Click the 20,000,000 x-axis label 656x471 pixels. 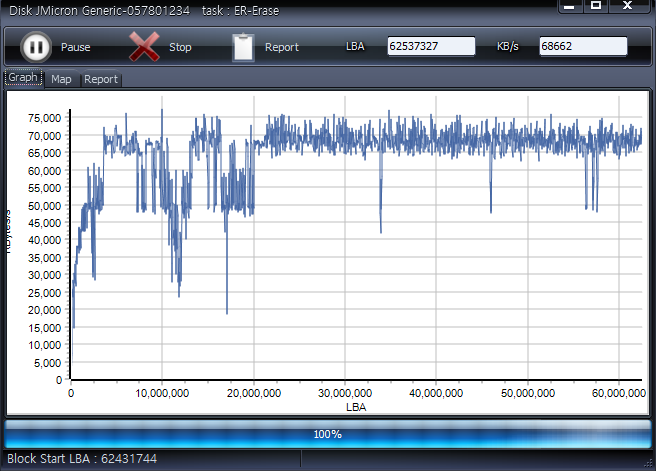pos(254,393)
